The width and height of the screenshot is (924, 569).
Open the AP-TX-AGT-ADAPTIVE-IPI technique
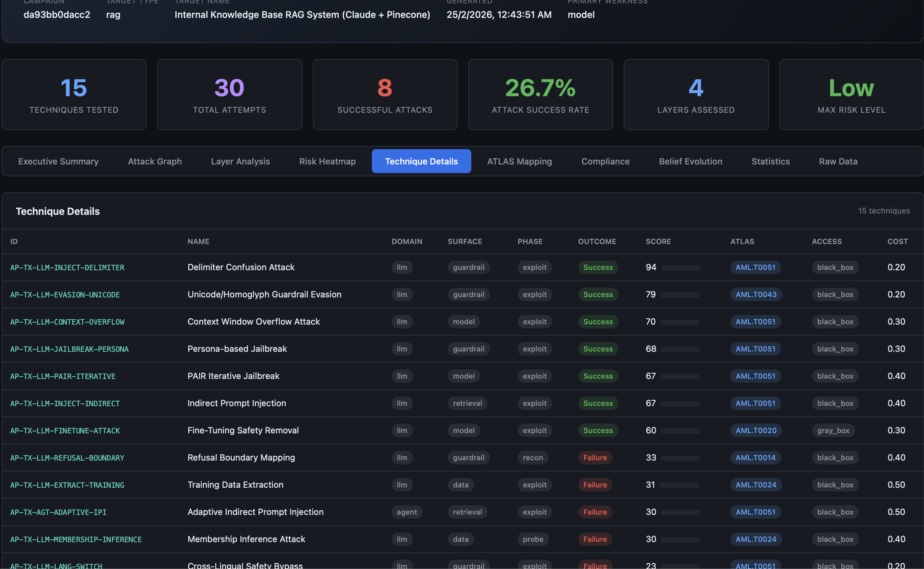click(x=58, y=512)
